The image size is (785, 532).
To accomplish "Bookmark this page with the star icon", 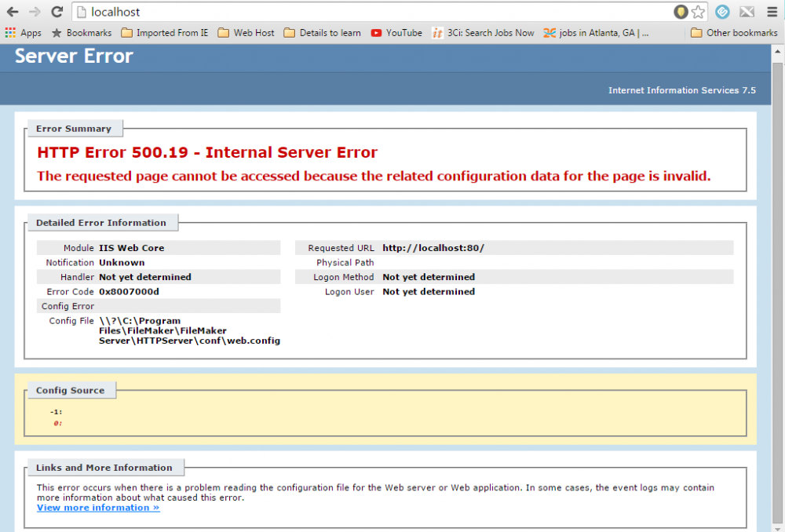I will click(698, 12).
